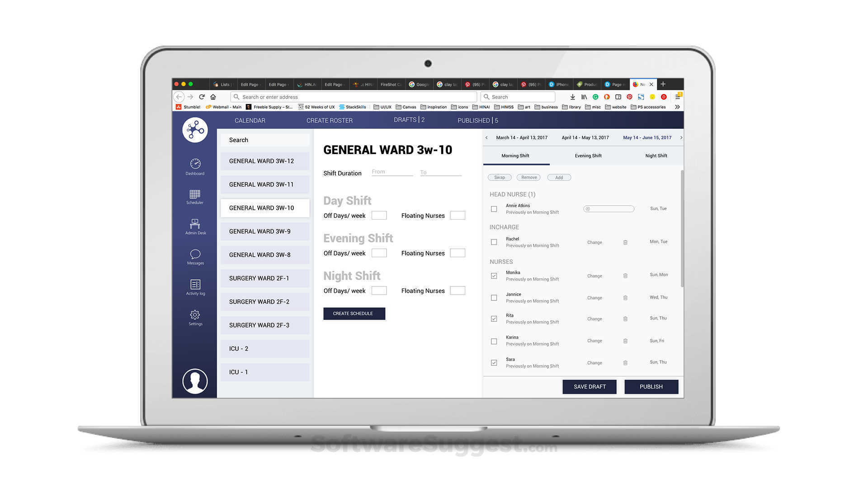868x488 pixels.
Task: Click the PUBLISH button
Action: click(x=651, y=386)
